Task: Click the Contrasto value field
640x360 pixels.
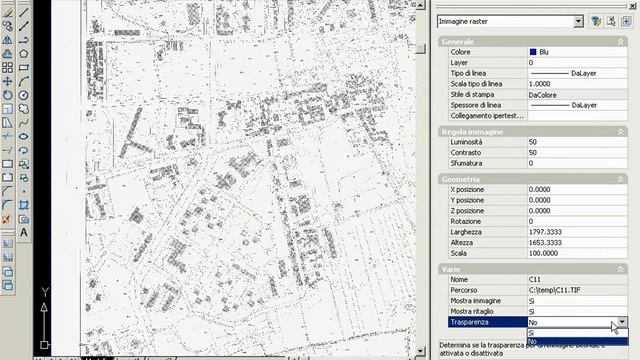Action: [x=578, y=153]
